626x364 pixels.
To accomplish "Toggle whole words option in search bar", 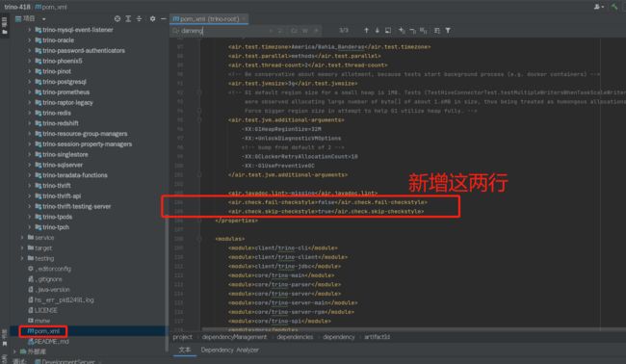I will 305,31.
